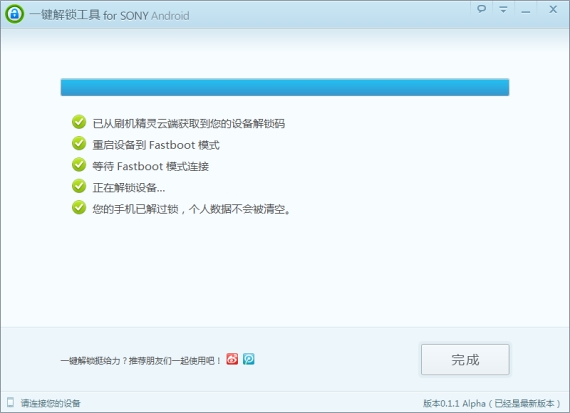Click green checkmark beside 重启设备到 Fastboot 模式
The width and height of the screenshot is (570, 413).
(x=79, y=143)
